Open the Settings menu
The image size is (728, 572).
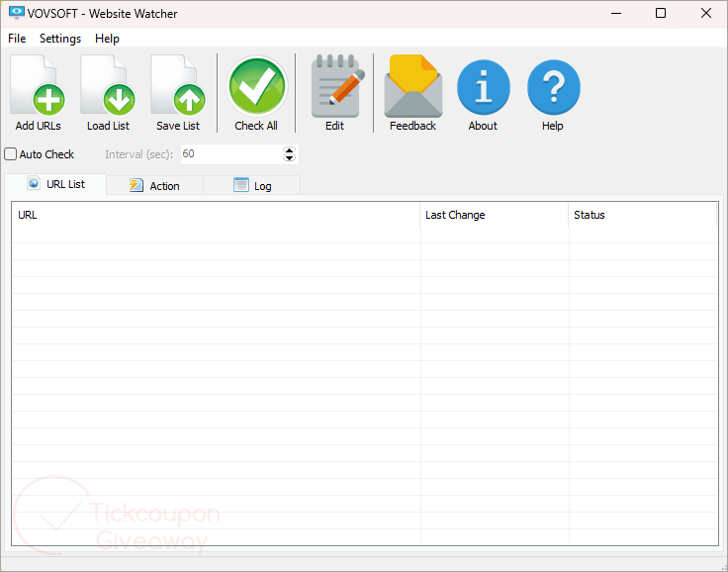coord(60,39)
